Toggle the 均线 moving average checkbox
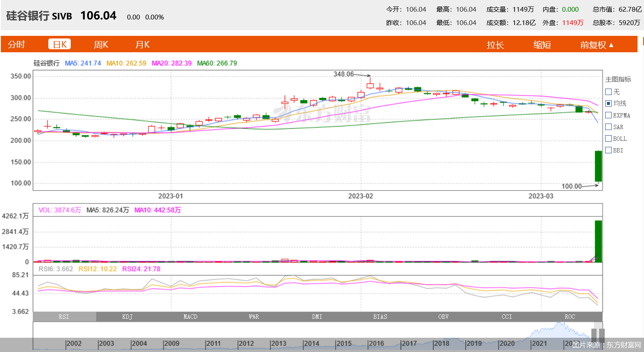Image resolution: width=644 pixels, height=352 pixels. click(x=609, y=103)
